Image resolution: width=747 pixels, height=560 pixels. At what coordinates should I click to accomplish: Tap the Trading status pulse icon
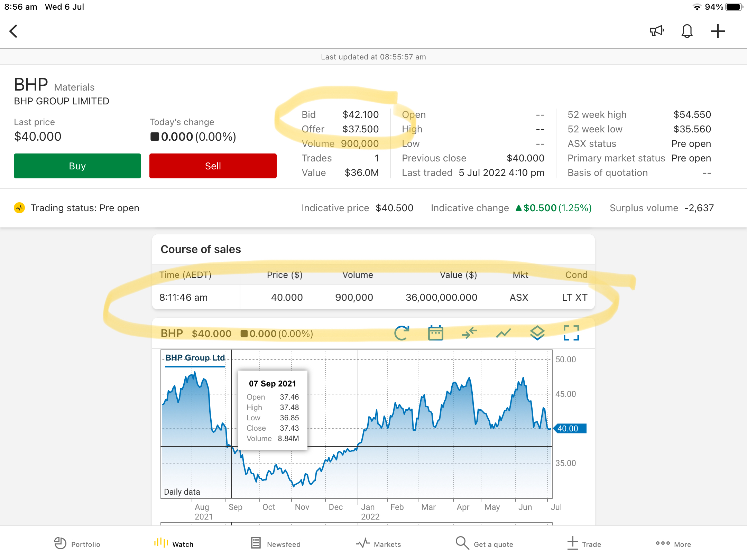pyautogui.click(x=19, y=208)
